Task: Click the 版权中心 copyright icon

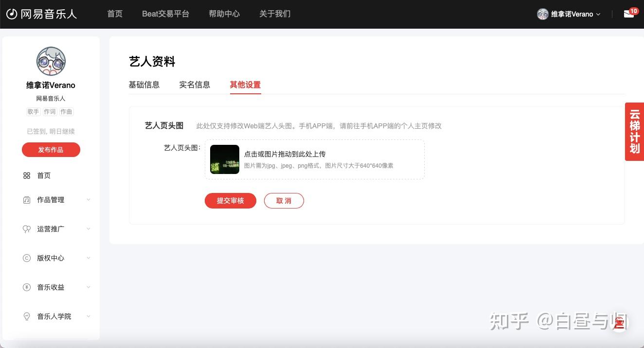Action: (27, 258)
